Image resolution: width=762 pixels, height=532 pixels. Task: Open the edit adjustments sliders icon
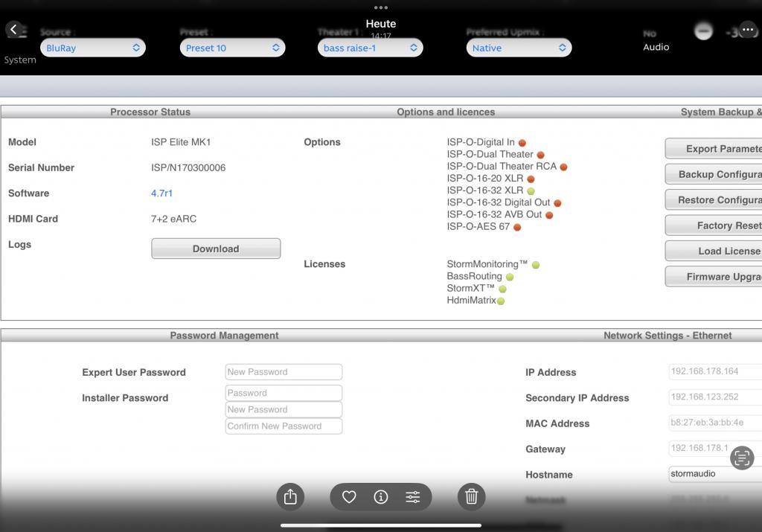click(x=413, y=497)
